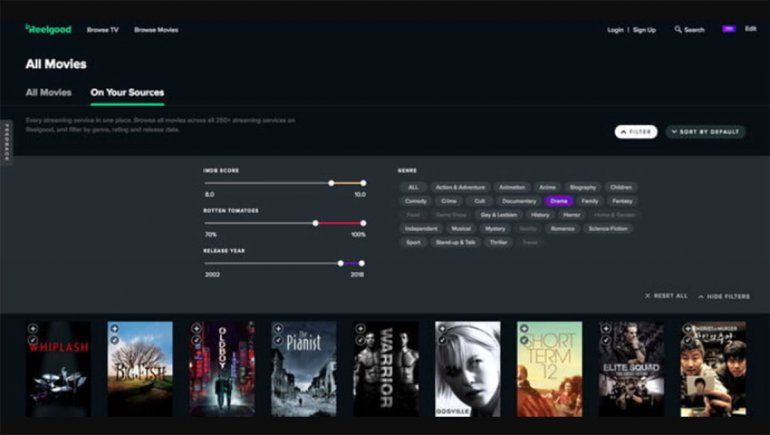770x435 pixels.
Task: Click plus icon on The Pianist poster
Action: [278, 328]
